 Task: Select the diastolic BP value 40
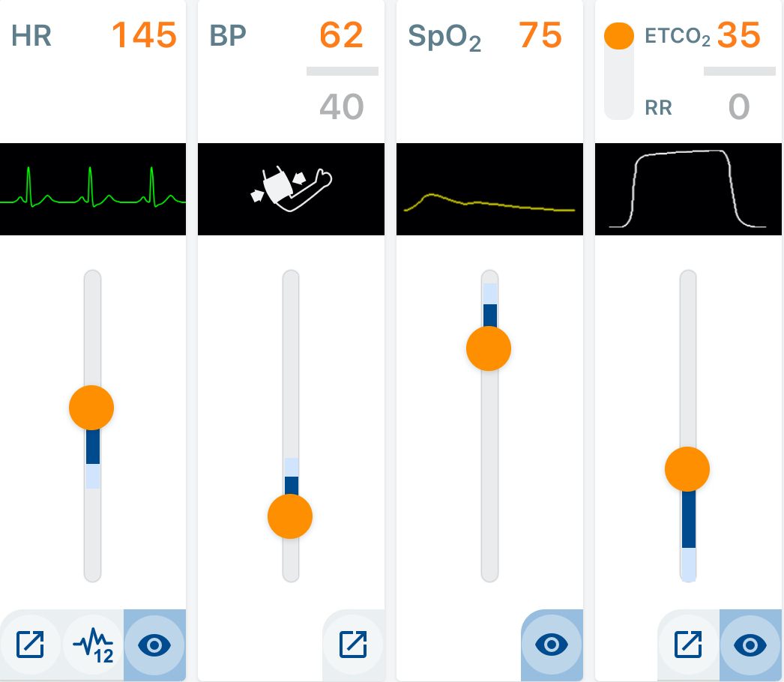(343, 107)
